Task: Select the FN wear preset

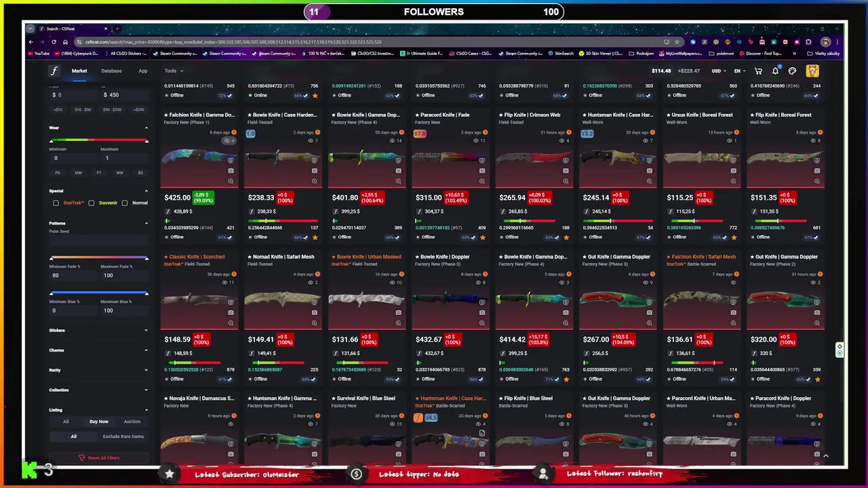Action: tap(58, 173)
